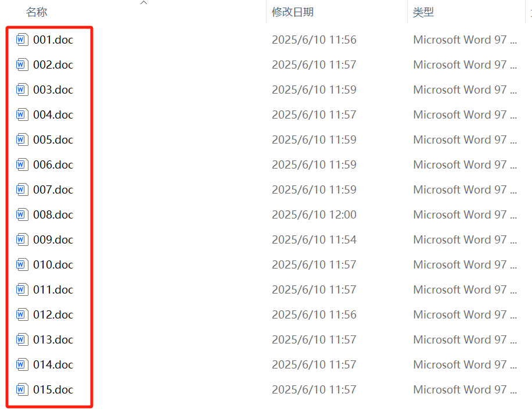Image resolution: width=532 pixels, height=415 pixels.
Task: Click the modified date of 003.doc
Action: coord(314,90)
